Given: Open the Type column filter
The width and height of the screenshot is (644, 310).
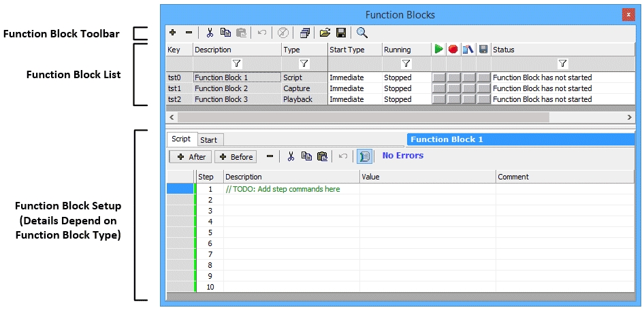Looking at the screenshot, I should pyautogui.click(x=304, y=63).
